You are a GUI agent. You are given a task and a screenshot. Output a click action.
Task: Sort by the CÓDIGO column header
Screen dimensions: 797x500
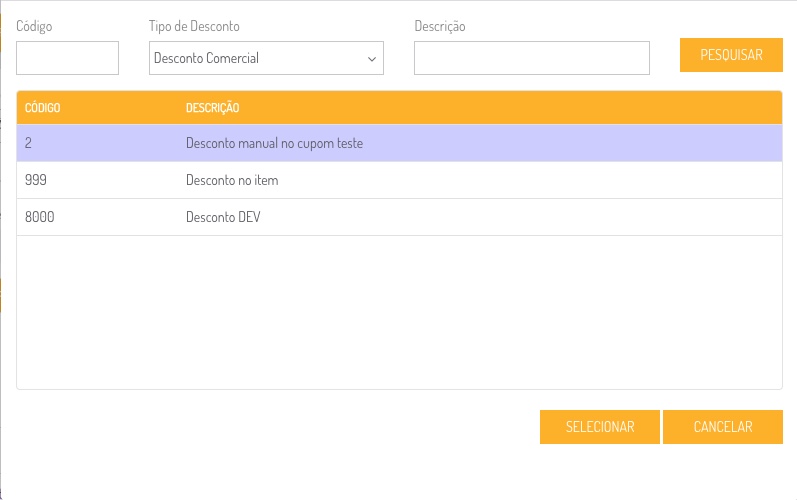pos(44,107)
